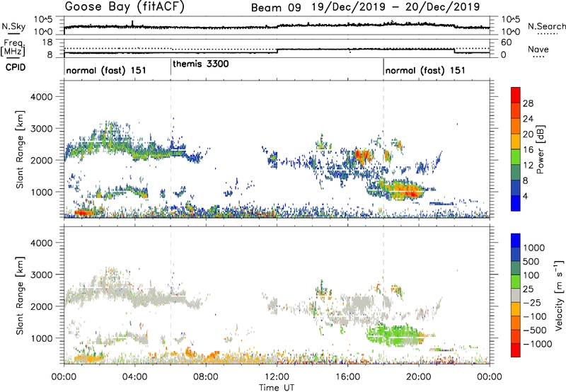The image size is (566, 392).
Task: Click the "Goose Bay (fitACF)" plot title
Action: pos(125,6)
